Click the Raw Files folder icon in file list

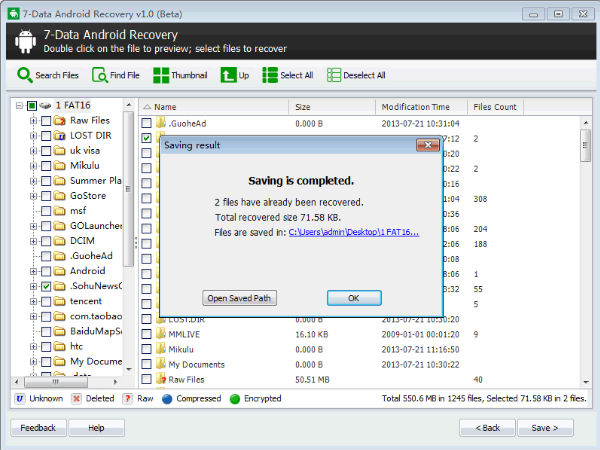pyautogui.click(x=161, y=379)
